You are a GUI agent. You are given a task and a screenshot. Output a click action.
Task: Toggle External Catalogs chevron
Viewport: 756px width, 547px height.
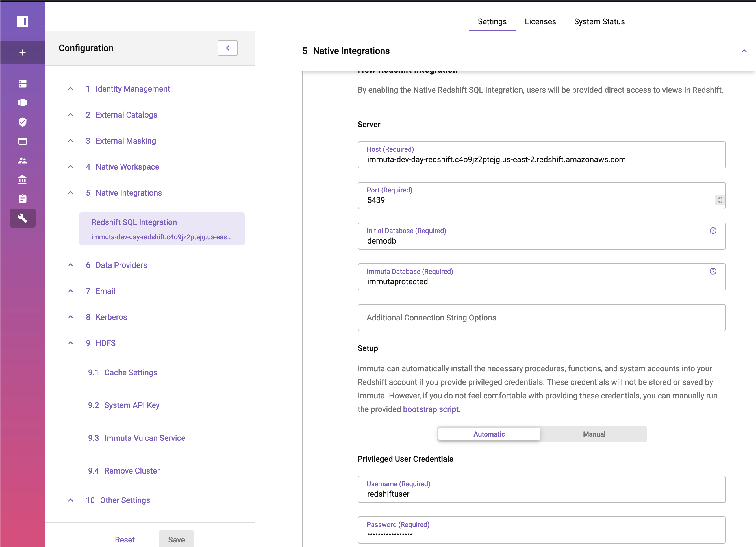(71, 115)
